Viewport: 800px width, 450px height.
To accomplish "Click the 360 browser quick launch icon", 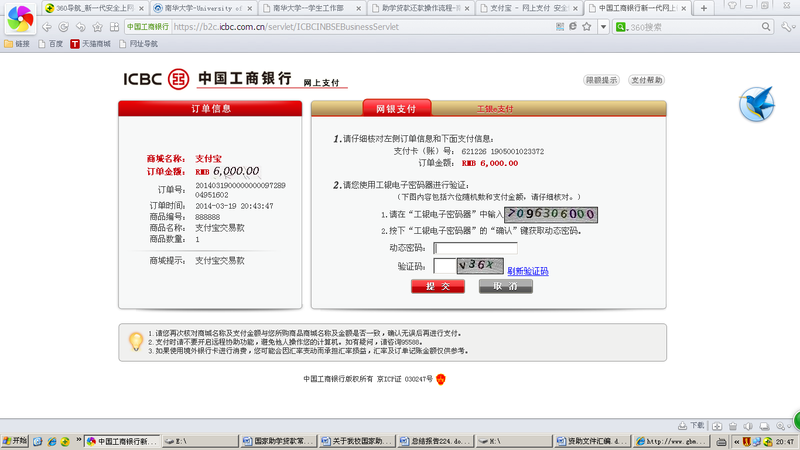I will click(65, 441).
